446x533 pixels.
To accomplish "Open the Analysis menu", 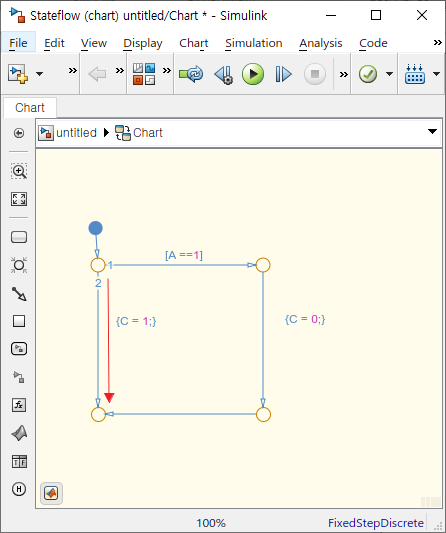I will coord(321,43).
